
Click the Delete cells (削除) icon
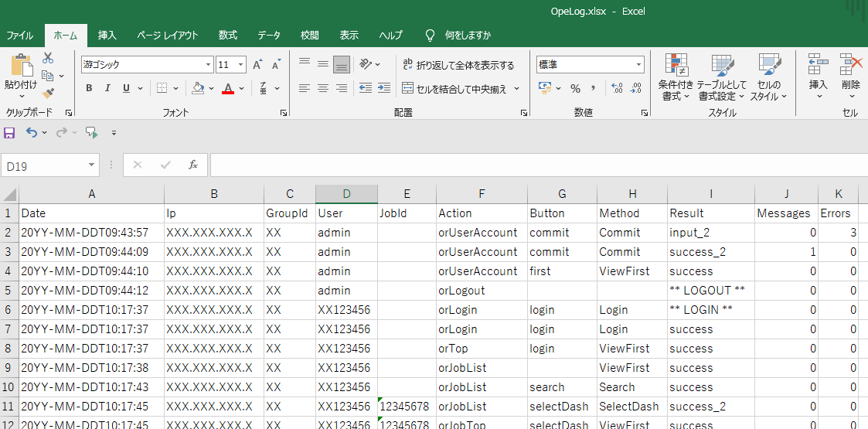(852, 64)
